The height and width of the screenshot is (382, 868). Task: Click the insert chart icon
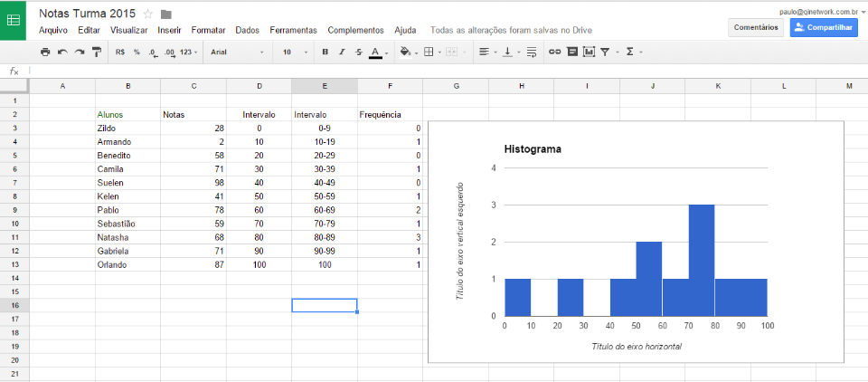pyautogui.click(x=589, y=52)
